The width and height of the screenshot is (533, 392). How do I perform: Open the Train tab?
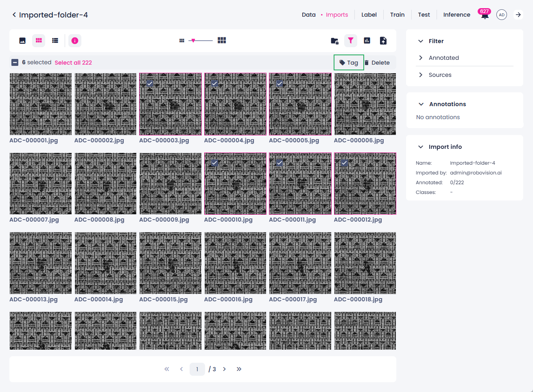click(x=398, y=15)
